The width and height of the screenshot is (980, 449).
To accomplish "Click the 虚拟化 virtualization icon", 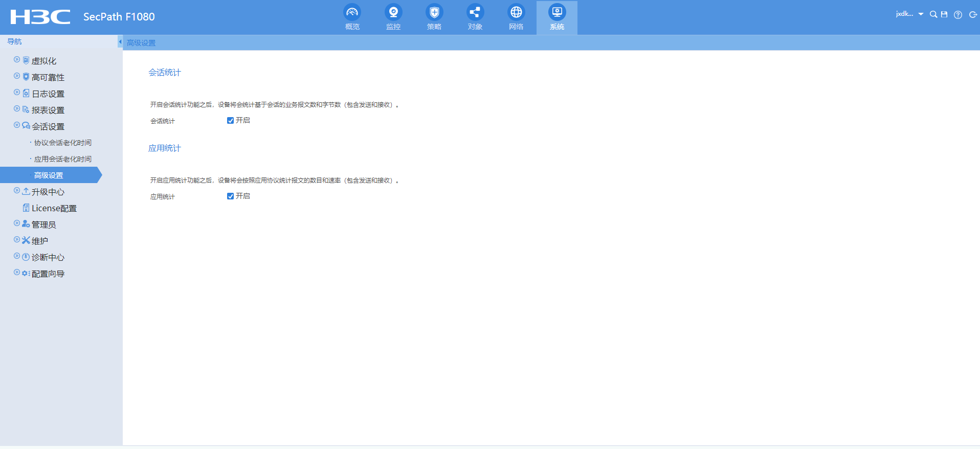I will click(26, 60).
